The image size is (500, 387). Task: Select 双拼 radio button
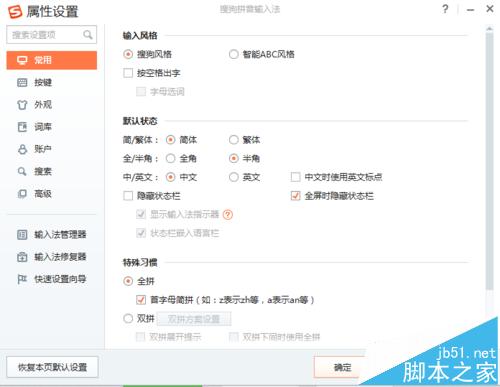128,319
